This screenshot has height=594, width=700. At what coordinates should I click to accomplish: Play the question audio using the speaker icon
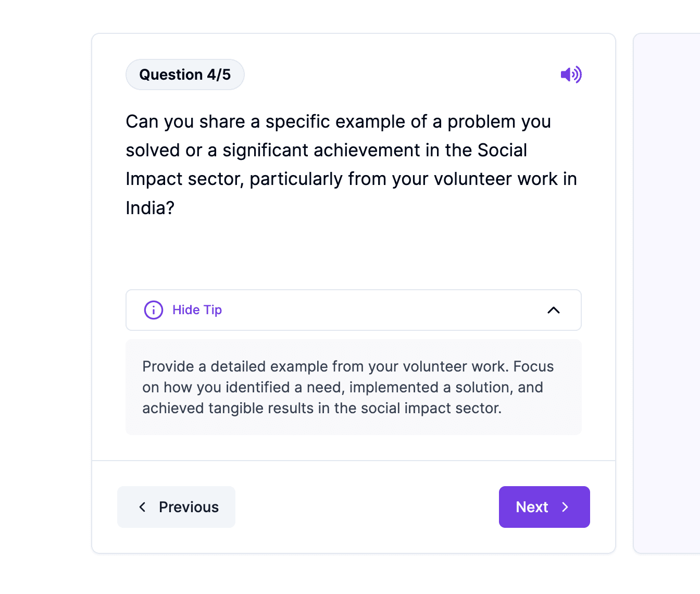click(571, 75)
